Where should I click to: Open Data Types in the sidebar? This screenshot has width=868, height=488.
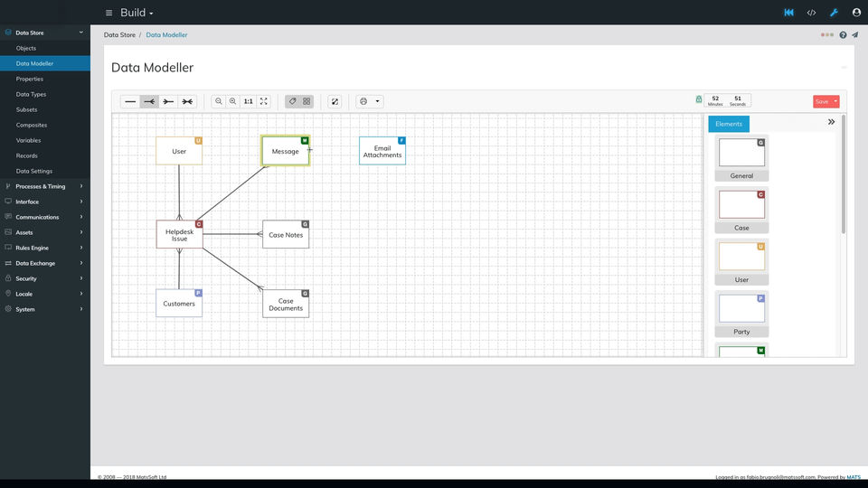click(x=45, y=95)
